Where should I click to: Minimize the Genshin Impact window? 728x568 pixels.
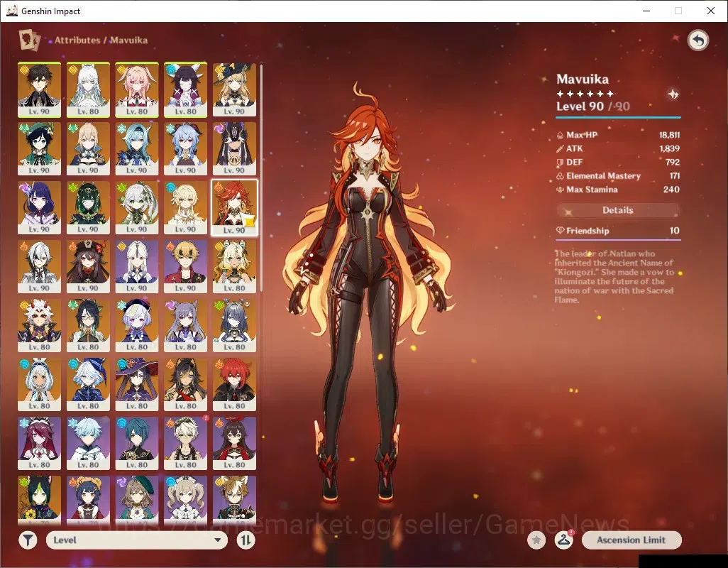pyautogui.click(x=646, y=11)
